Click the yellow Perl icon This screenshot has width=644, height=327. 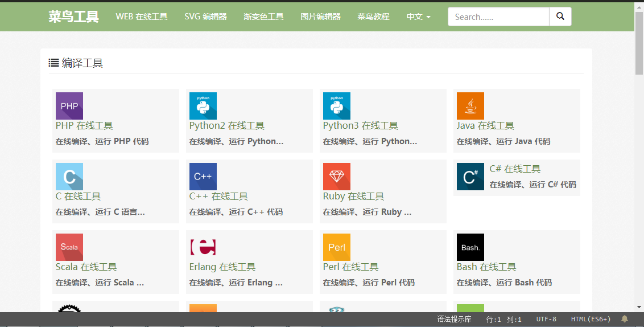coord(337,247)
